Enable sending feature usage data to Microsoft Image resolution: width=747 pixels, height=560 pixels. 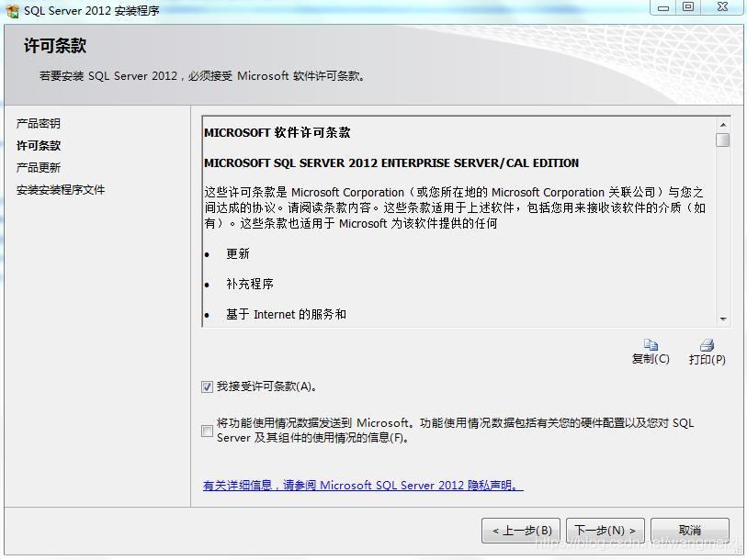click(x=207, y=431)
